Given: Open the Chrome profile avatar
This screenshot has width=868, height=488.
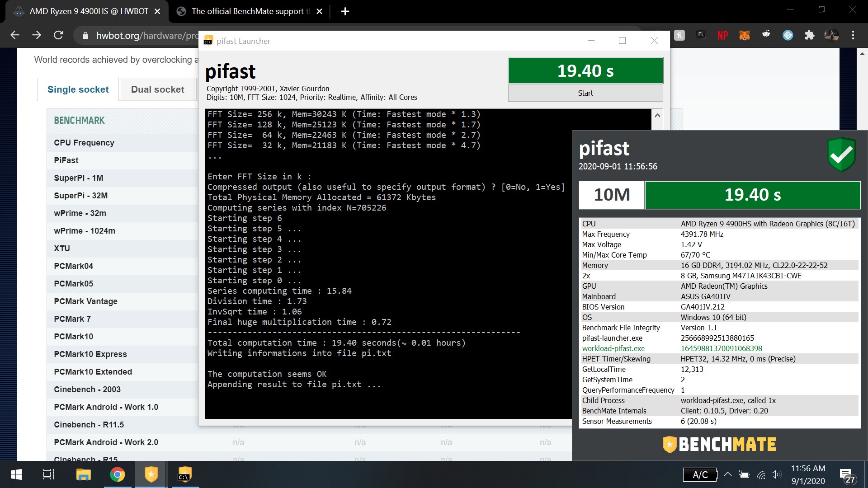Looking at the screenshot, I should click(831, 35).
